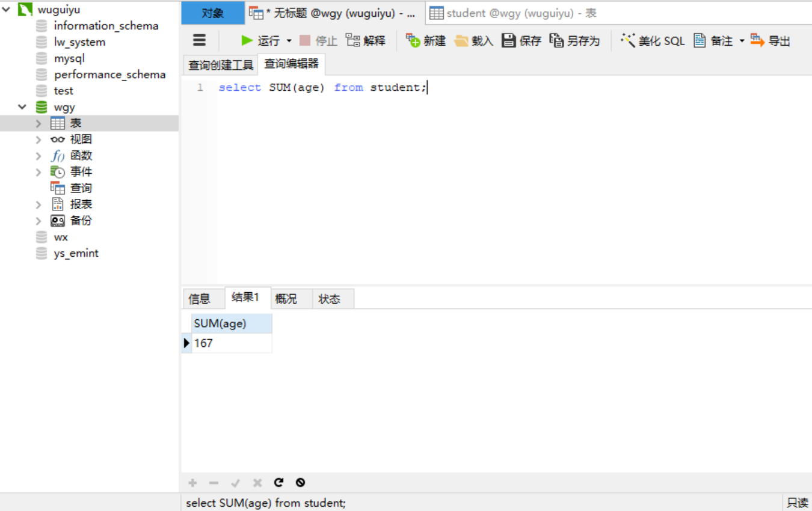Click the Save (保存) disk icon
This screenshot has height=511, width=812.
coord(509,40)
